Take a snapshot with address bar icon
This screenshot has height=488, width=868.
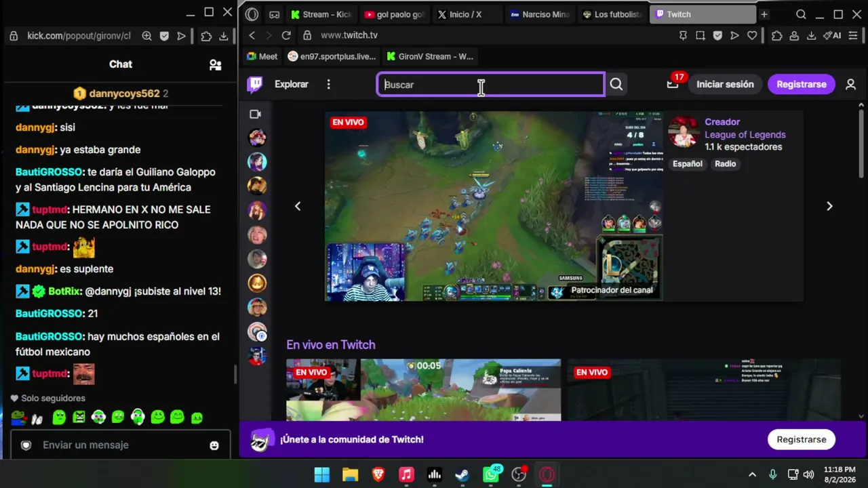tap(701, 35)
